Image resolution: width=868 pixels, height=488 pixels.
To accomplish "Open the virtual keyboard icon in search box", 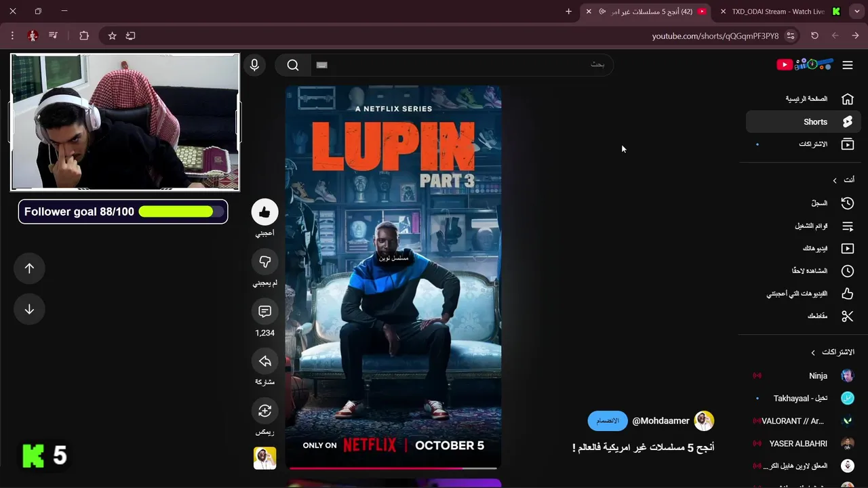I will (322, 65).
